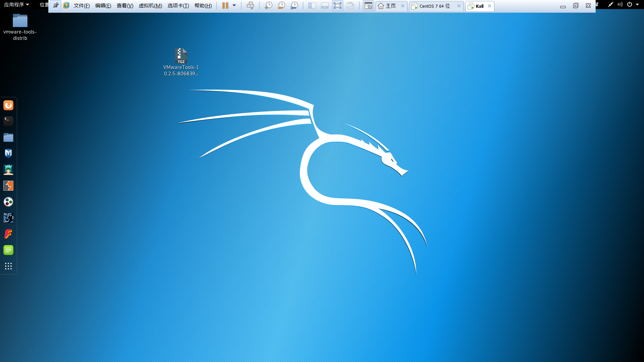Click the pen icon in top panel
This screenshot has width=644, height=362.
[610, 4]
